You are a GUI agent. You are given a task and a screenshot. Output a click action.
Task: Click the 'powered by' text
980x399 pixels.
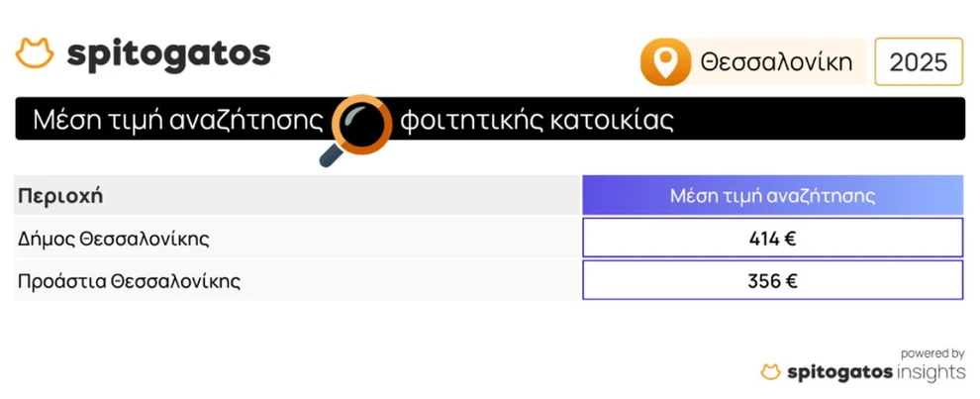click(932, 352)
